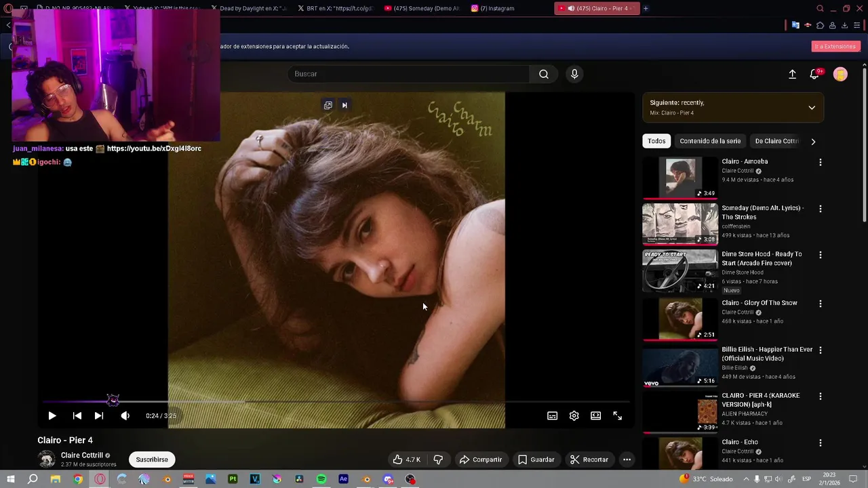Open options for Clairo - Echo

pos(820,443)
